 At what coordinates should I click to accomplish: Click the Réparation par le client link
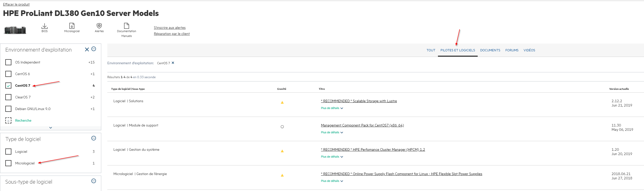(x=172, y=34)
